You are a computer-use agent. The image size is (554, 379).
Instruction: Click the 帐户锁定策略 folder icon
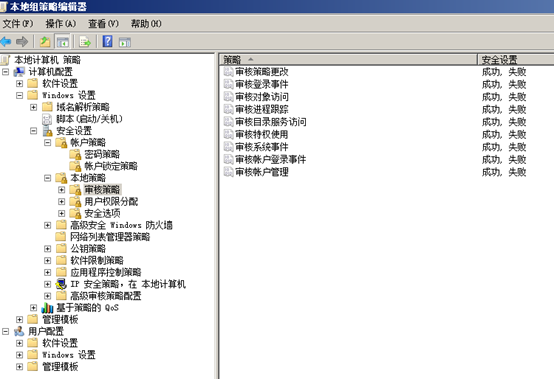[75, 166]
